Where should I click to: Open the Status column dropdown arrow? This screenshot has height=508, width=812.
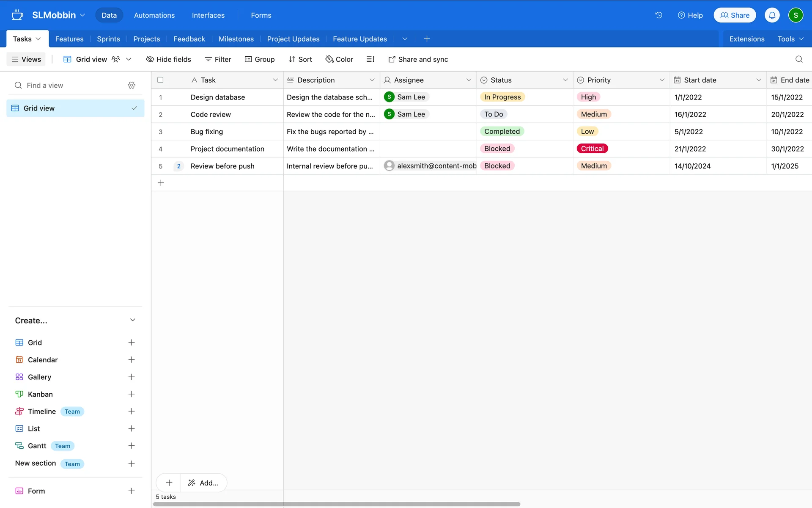565,80
